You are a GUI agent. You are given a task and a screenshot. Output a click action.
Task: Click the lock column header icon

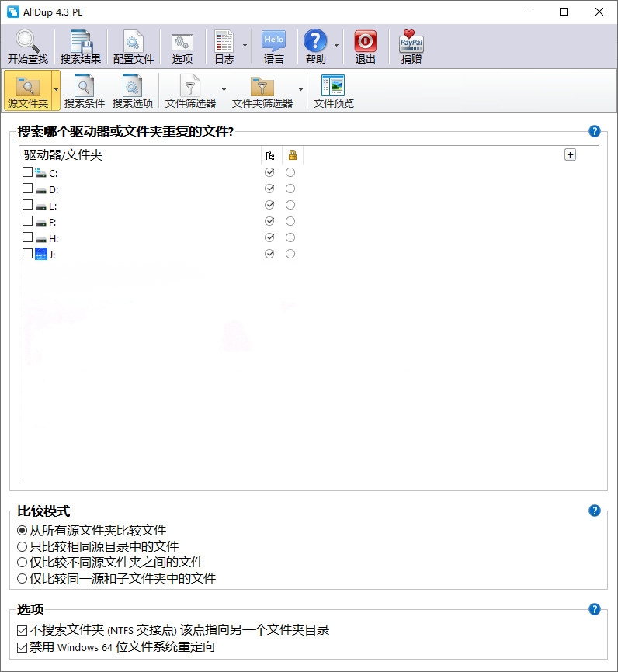tap(293, 154)
